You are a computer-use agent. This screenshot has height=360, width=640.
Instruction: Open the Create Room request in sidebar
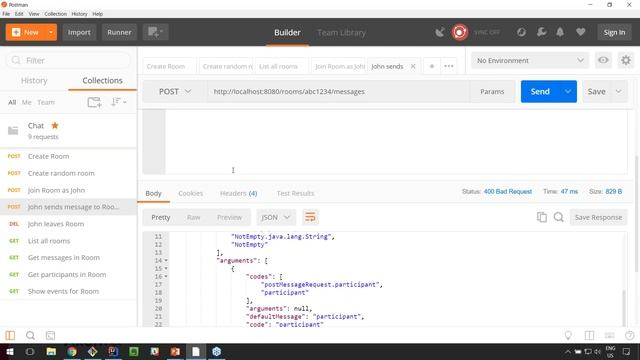pos(69,156)
